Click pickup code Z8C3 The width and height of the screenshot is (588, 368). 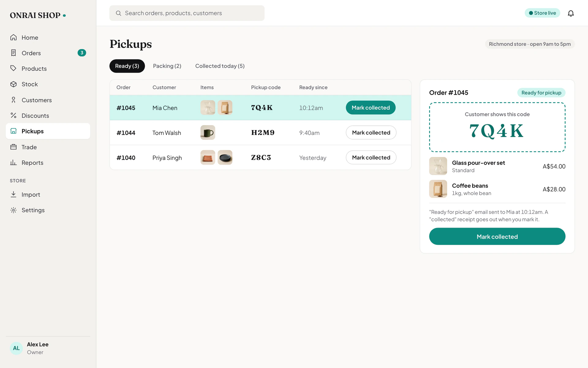point(261,157)
